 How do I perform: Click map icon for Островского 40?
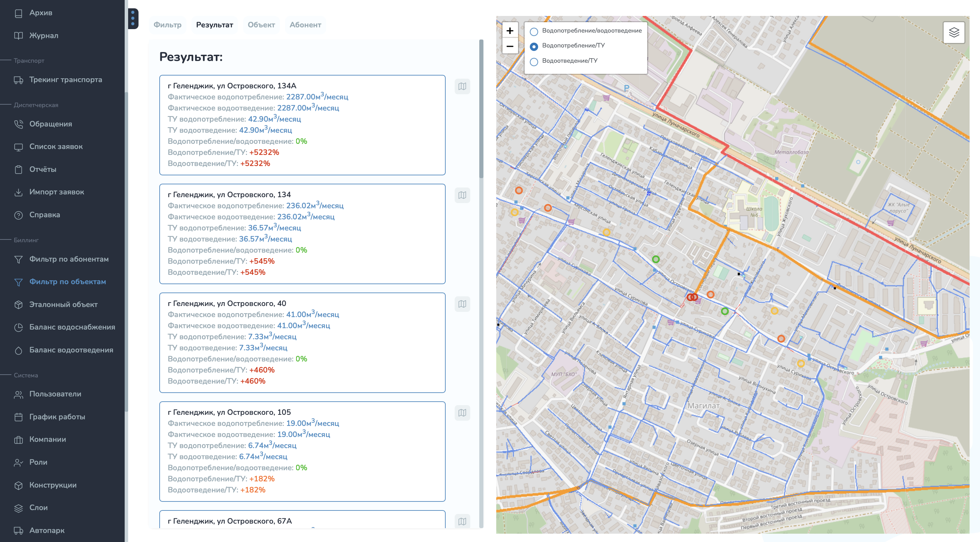(462, 304)
